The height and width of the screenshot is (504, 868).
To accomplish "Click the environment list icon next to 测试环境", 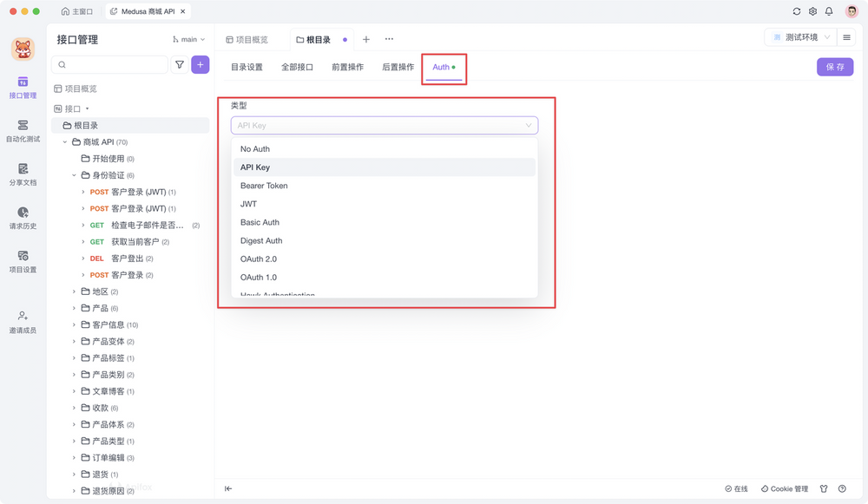I will [846, 39].
